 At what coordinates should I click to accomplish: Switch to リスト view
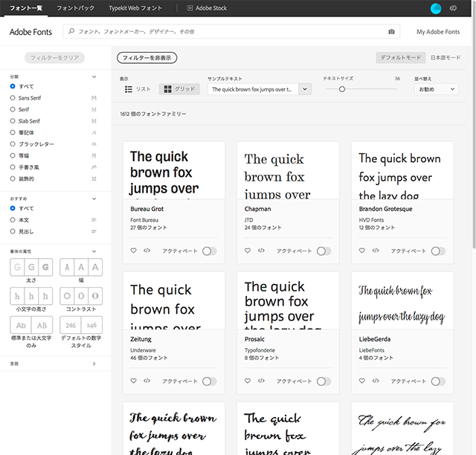point(138,89)
